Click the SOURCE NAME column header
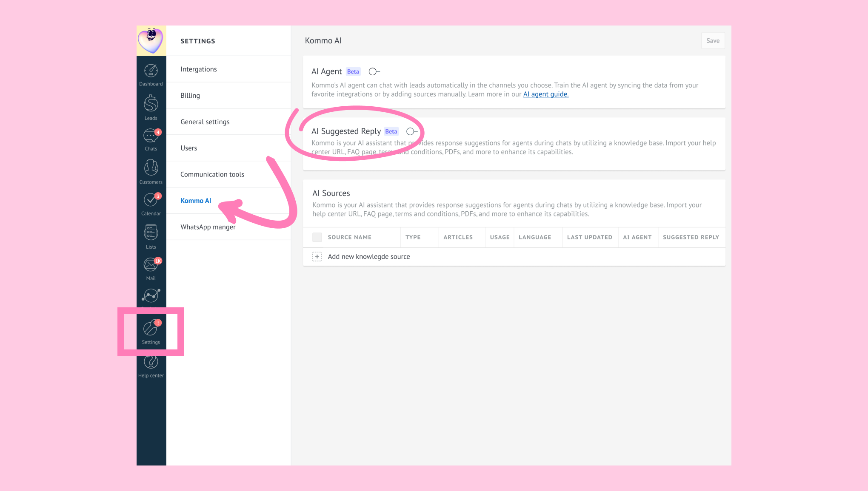 [350, 237]
